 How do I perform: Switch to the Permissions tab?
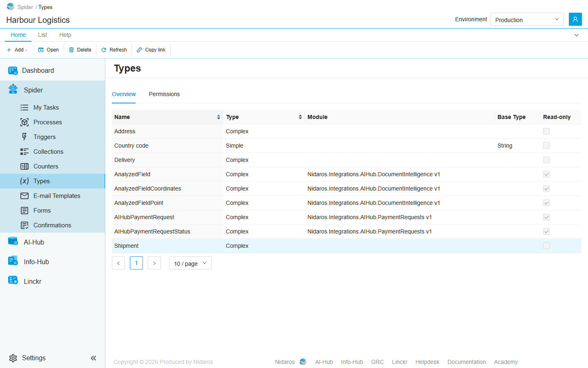click(164, 94)
